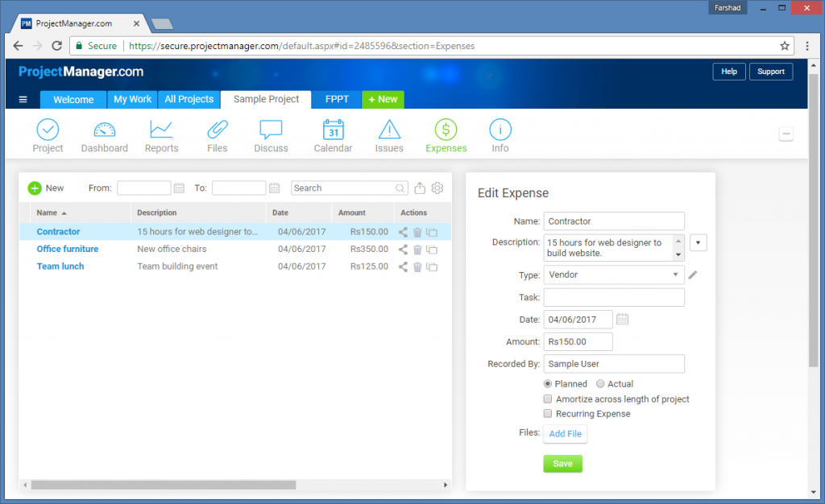825x504 pixels.
Task: Open the Date calendar picker
Action: pos(622,319)
